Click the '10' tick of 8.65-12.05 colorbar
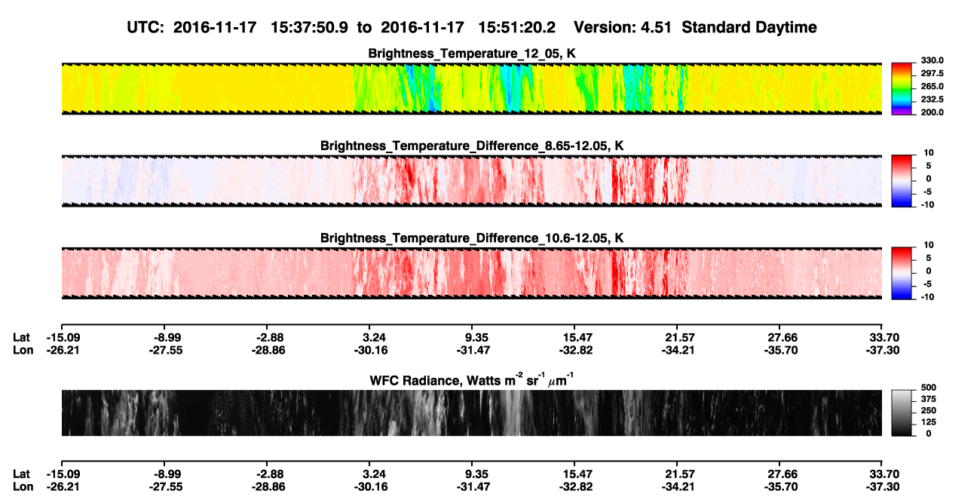 pos(928,152)
